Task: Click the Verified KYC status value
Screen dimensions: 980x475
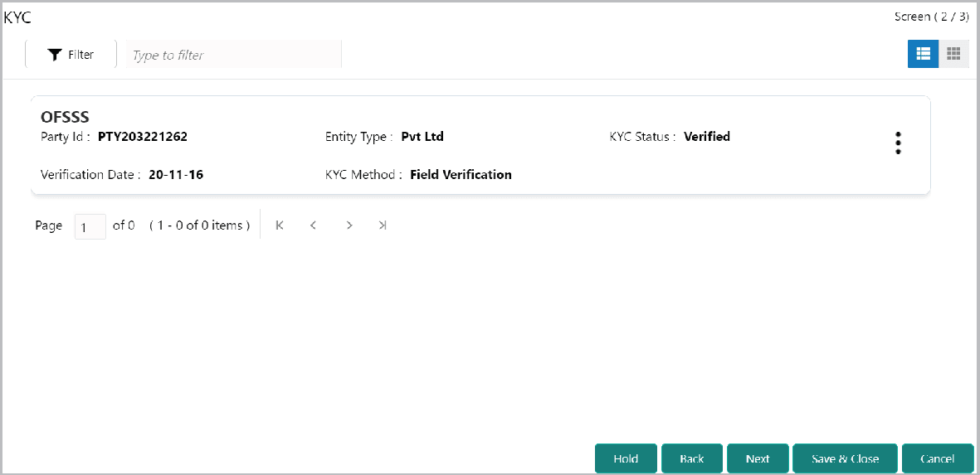Action: [x=707, y=137]
